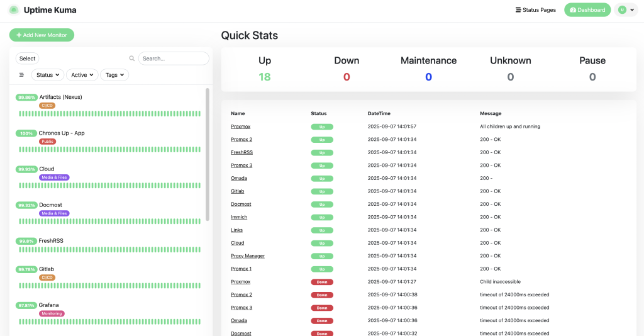Click the CI/CD tag under Gitlab
This screenshot has width=644, height=336.
pyautogui.click(x=47, y=277)
